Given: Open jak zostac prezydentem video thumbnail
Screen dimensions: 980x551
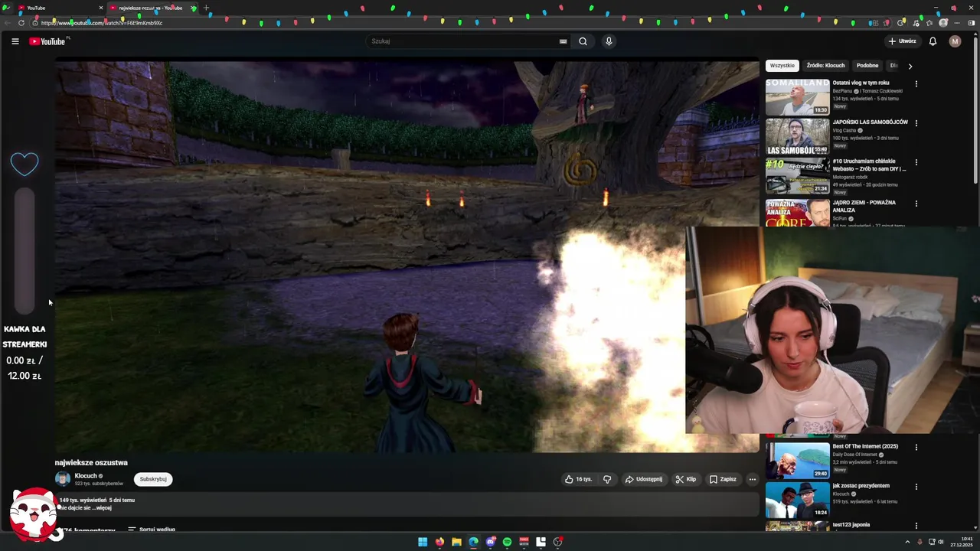Looking at the screenshot, I should [x=798, y=500].
